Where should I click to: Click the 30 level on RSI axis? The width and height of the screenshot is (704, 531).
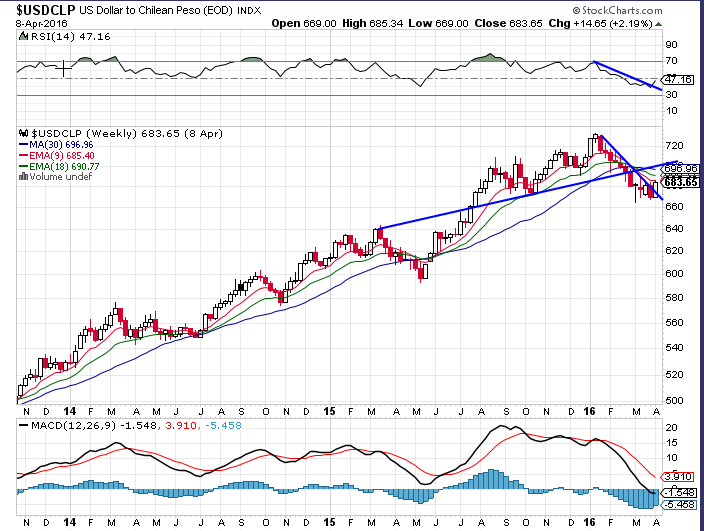click(672, 94)
